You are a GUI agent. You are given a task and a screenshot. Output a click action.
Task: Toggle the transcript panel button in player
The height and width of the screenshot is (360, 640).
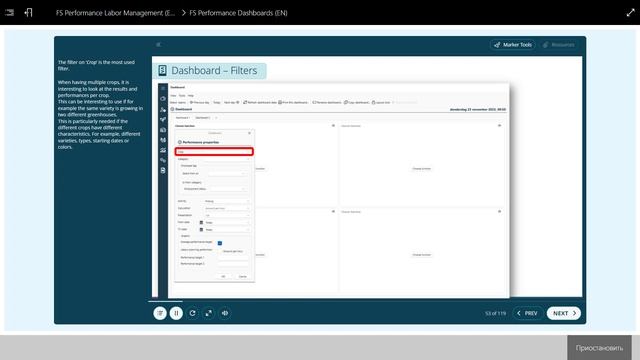tap(160, 313)
